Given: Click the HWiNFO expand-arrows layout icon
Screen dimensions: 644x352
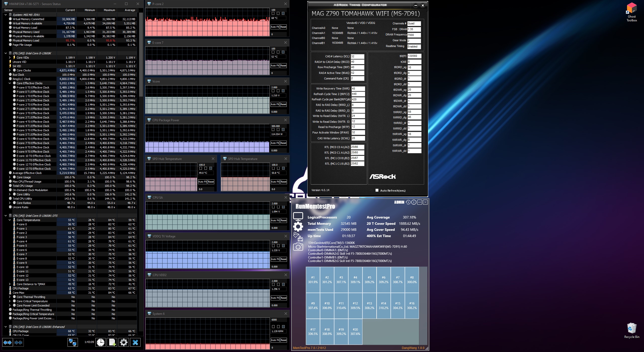Looking at the screenshot, I should [x=7, y=342].
